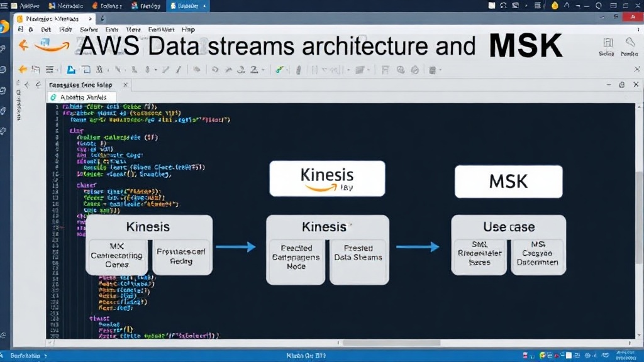Click the orange left arrow in the toolbar
Viewport: 644px width, 362px height.
click(23, 69)
